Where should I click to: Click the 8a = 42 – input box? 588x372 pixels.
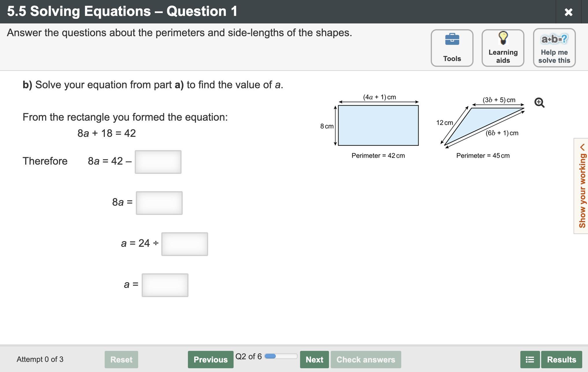158,162
